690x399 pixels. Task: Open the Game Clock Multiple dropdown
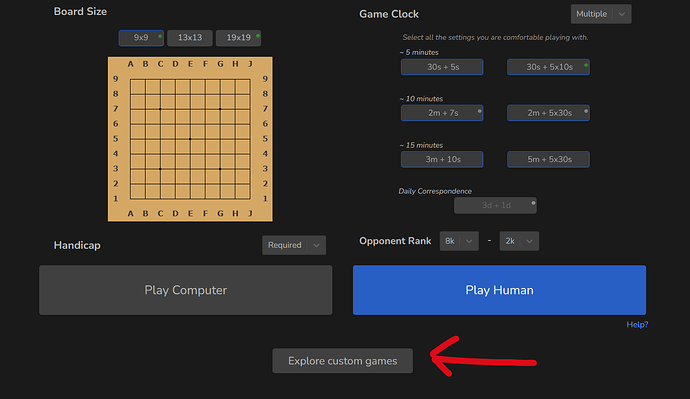coord(601,14)
